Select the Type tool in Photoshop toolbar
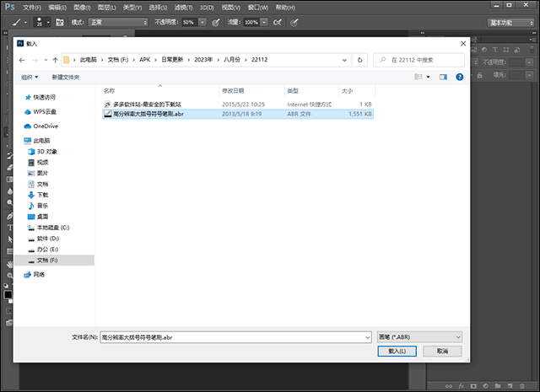The width and height of the screenshot is (540, 392). [x=9, y=228]
